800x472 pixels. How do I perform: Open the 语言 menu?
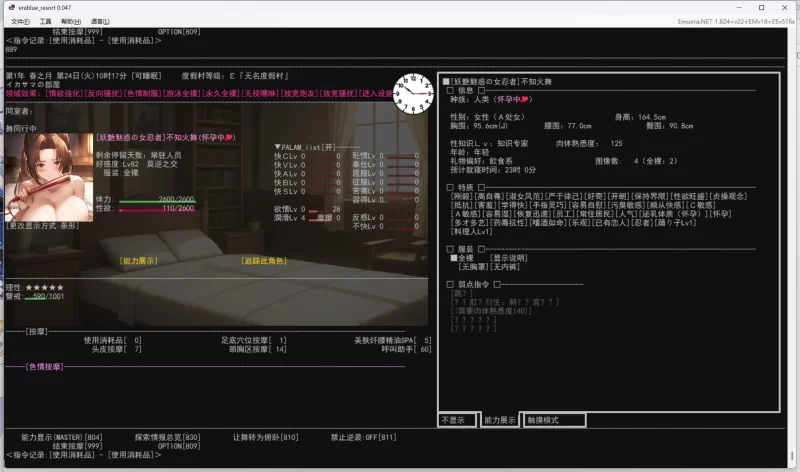coord(99,20)
